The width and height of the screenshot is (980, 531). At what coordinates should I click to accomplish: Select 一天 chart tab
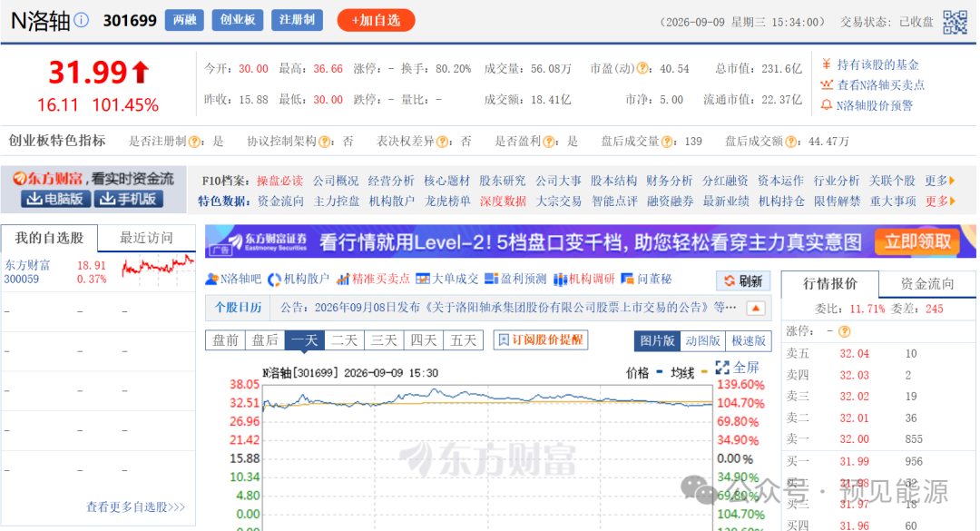tap(304, 340)
